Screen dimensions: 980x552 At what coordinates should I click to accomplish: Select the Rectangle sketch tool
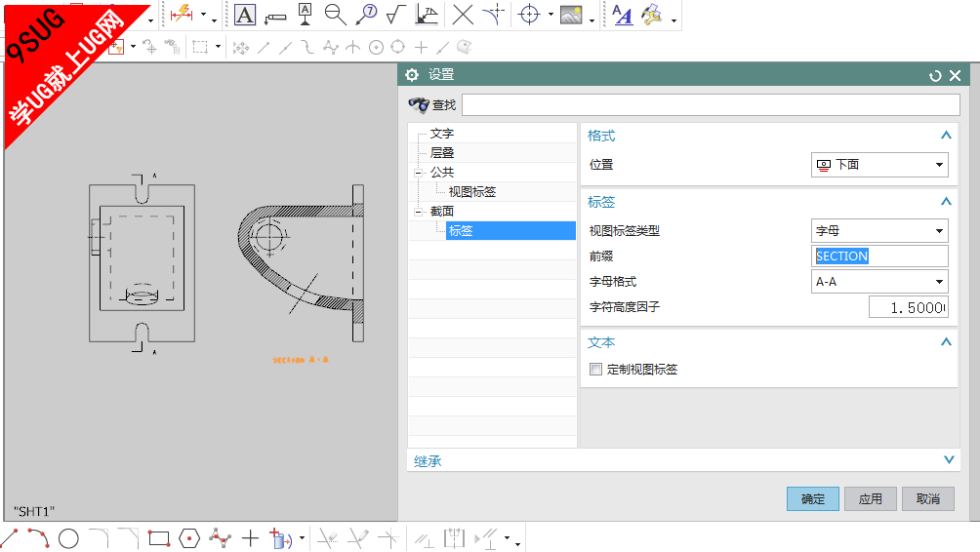159,538
